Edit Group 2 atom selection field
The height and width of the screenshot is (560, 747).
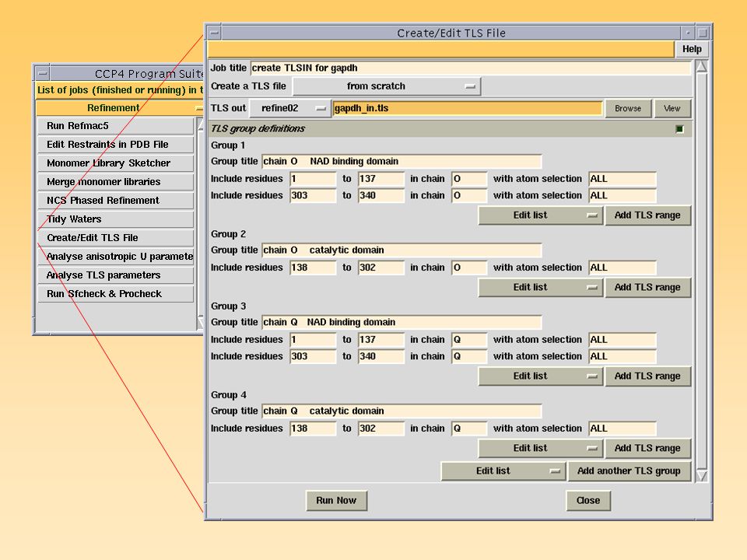tap(622, 268)
